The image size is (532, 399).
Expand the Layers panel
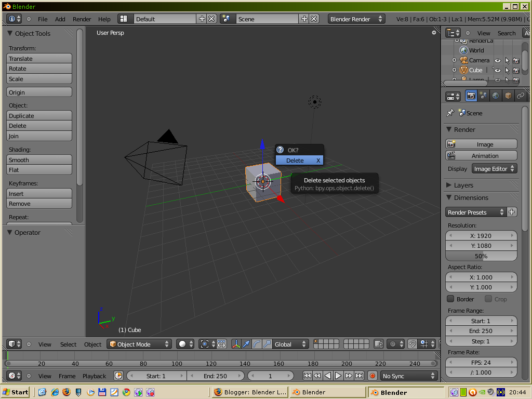(449, 185)
